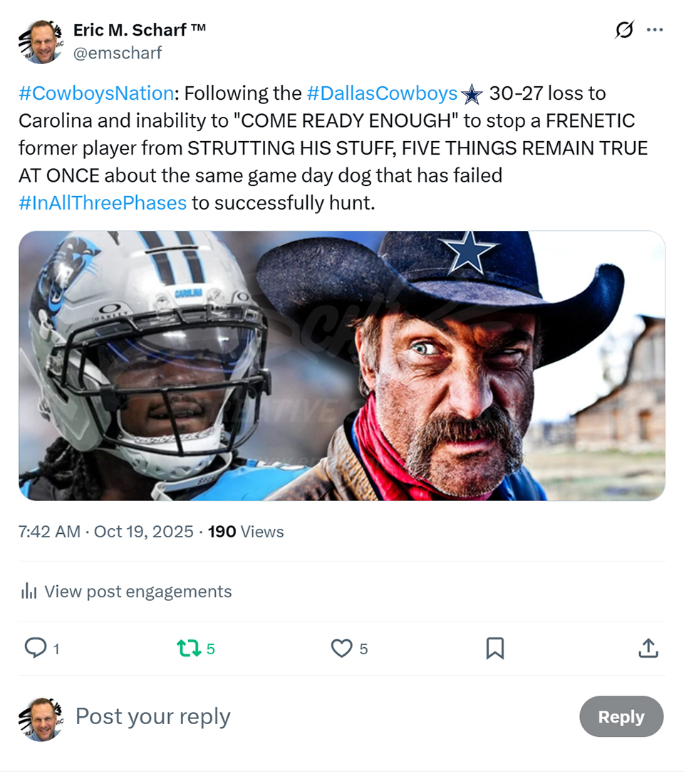Toggle the bookmark icon on post
Viewport: 684px width, 784px height.
(494, 648)
